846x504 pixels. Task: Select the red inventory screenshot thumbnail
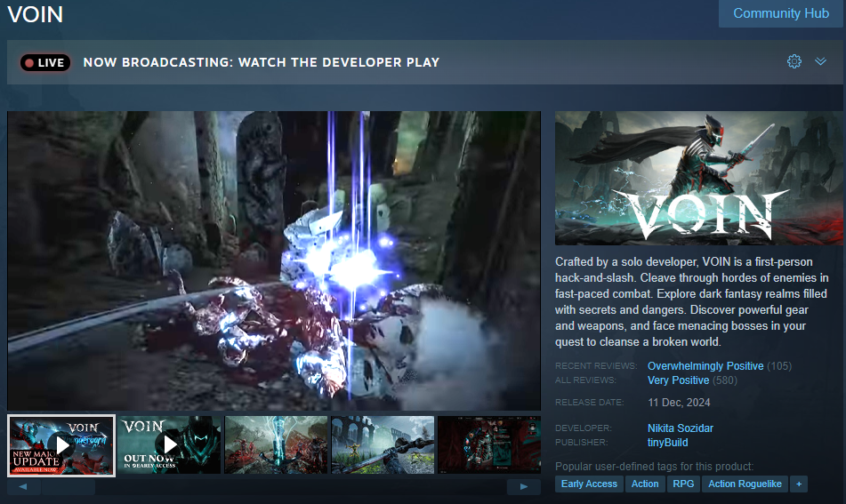(489, 444)
